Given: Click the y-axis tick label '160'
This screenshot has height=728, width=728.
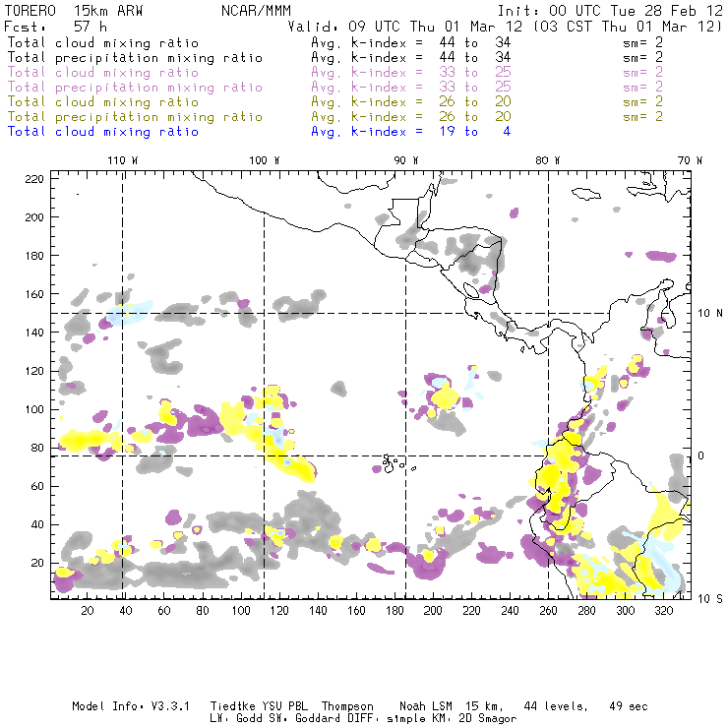Looking at the screenshot, I should click(34, 294).
